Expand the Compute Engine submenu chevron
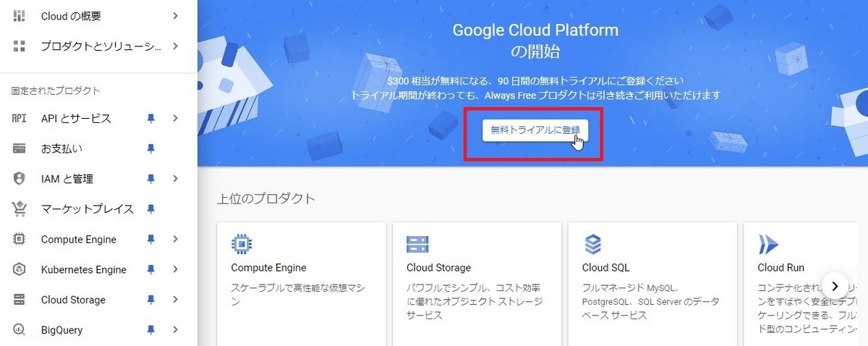 (176, 240)
